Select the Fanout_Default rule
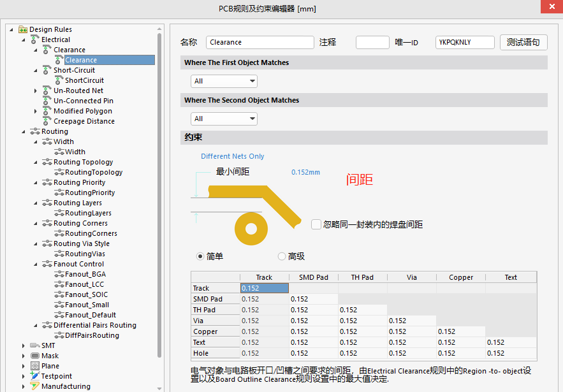 coord(91,315)
